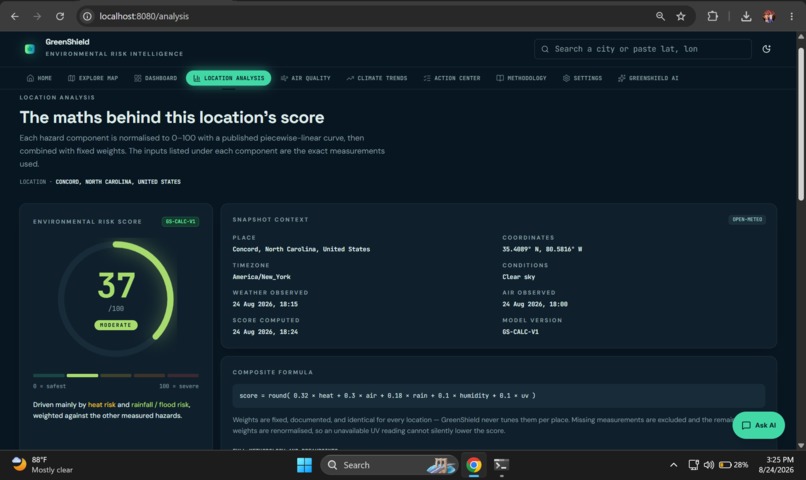Click the MODERATE risk label pill
The height and width of the screenshot is (480, 806).
pos(116,325)
